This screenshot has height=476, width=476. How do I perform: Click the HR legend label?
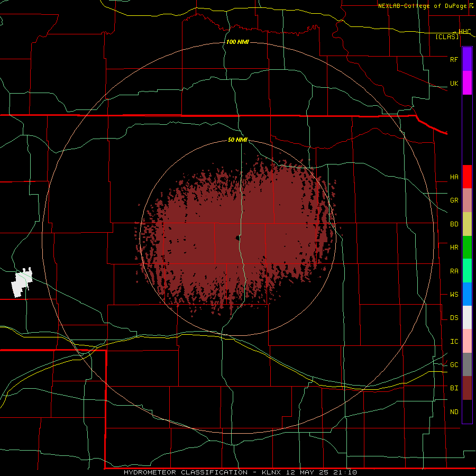pos(454,248)
